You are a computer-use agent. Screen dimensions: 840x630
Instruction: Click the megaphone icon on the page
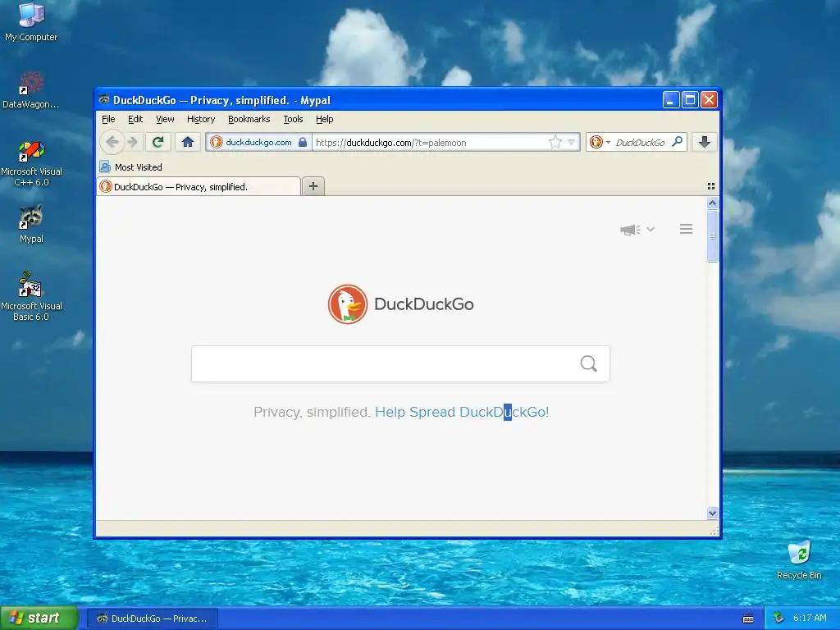630,230
